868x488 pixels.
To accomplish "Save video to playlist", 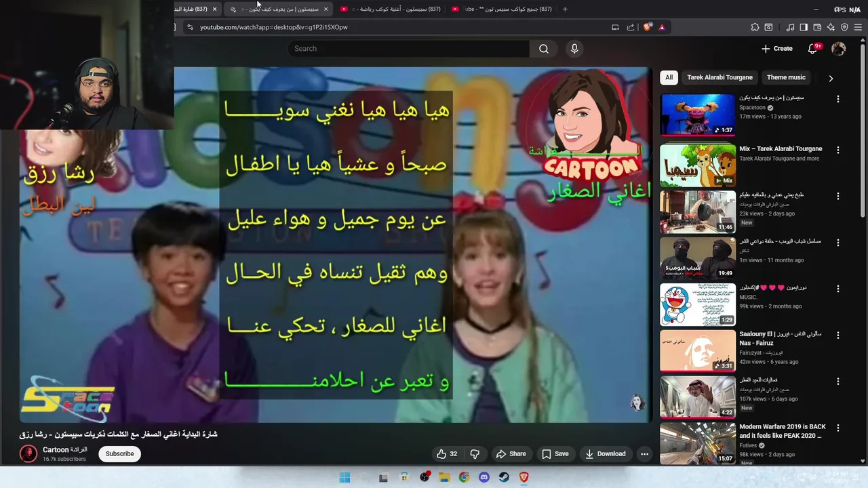I will click(x=555, y=454).
